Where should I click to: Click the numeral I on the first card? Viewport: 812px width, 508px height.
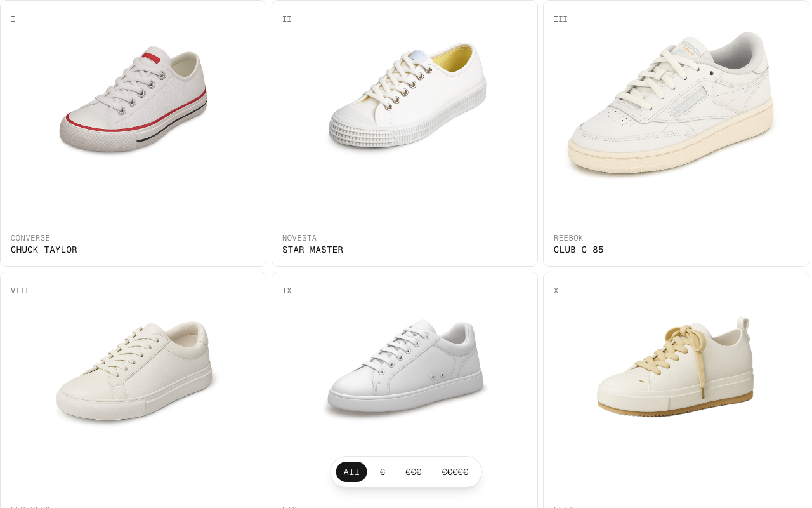tap(13, 19)
